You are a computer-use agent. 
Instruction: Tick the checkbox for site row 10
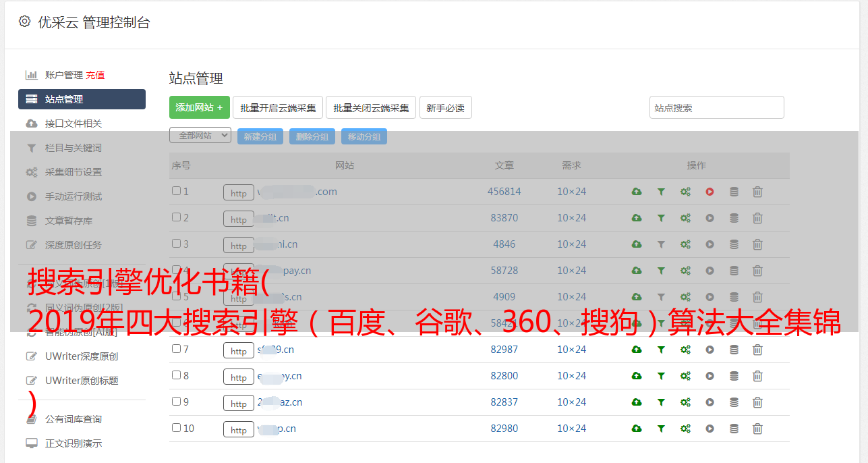click(176, 428)
